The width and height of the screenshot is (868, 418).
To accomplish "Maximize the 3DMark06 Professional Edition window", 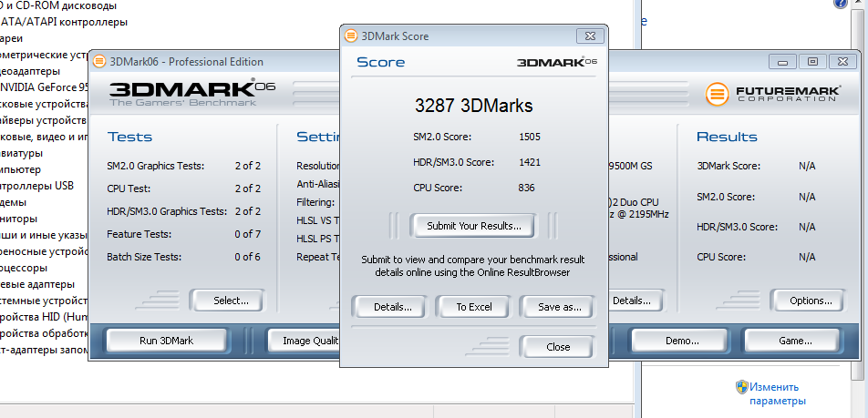I will (812, 61).
